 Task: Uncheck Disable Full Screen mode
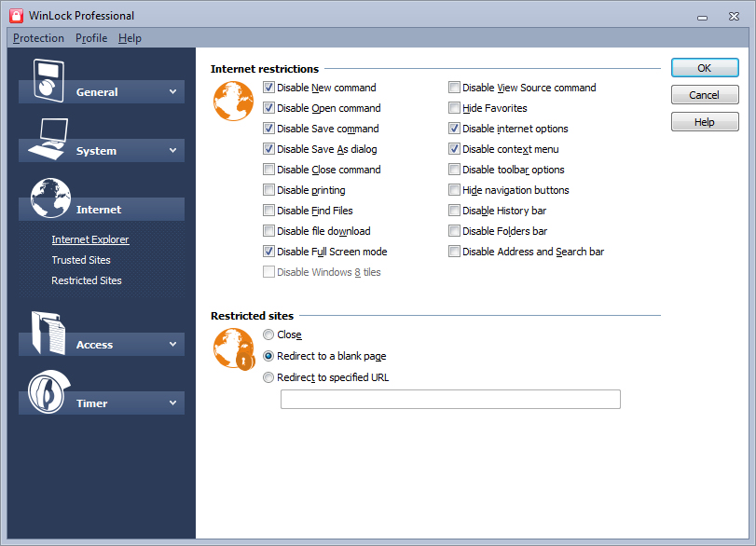(x=268, y=251)
